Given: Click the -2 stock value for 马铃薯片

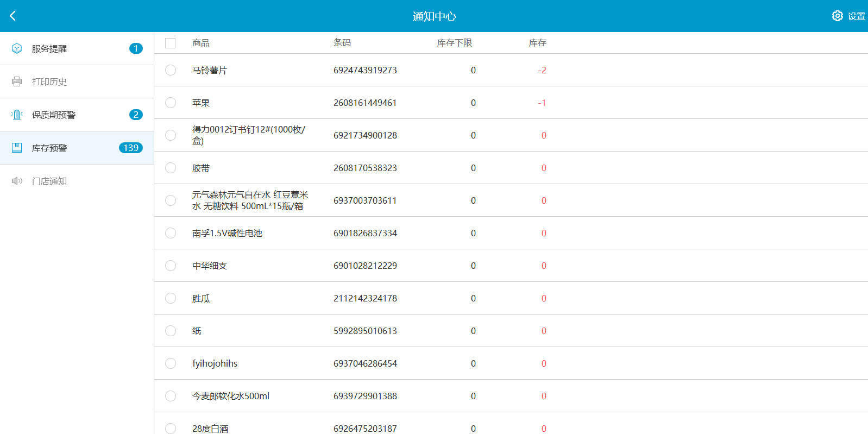Looking at the screenshot, I should point(542,70).
